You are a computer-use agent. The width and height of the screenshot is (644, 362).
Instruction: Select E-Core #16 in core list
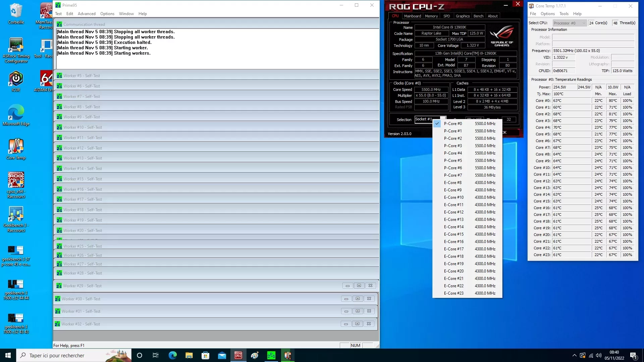tap(468, 242)
